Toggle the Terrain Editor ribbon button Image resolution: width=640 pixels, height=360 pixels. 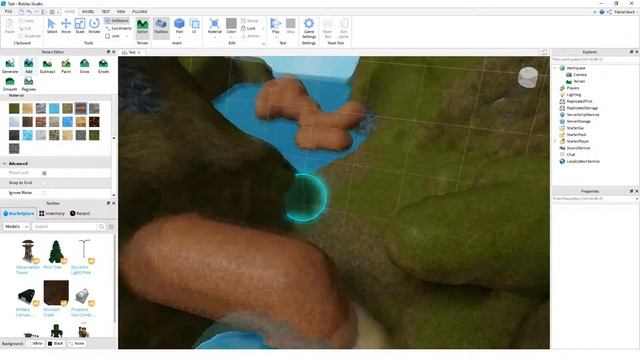coord(142,27)
